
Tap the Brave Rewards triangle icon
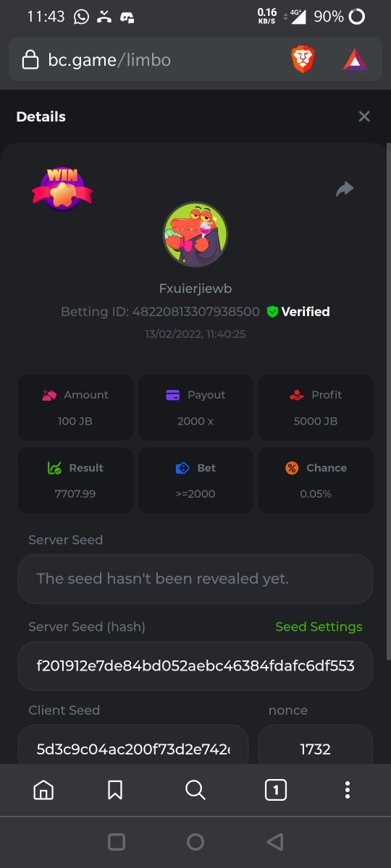pyautogui.click(x=355, y=59)
